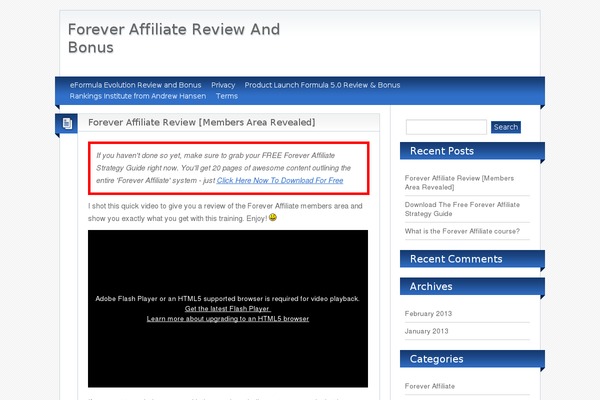Open 'Product Launch Formula 5.0 Review & Bonus'

[x=322, y=85]
